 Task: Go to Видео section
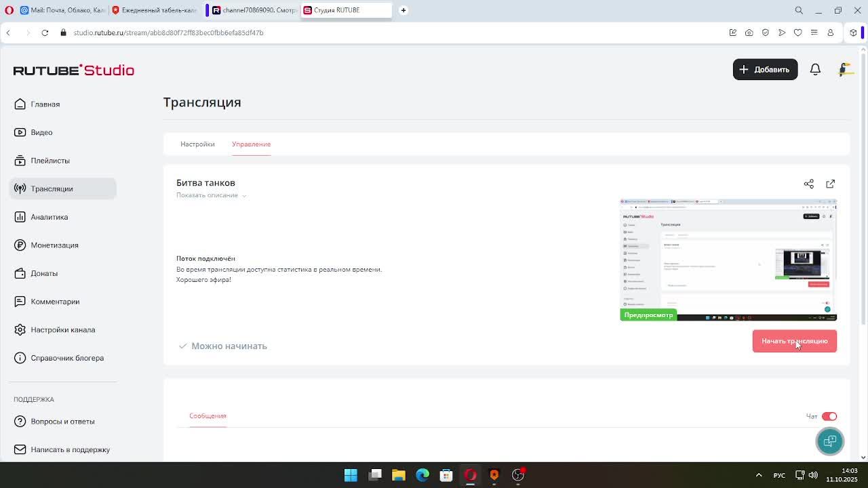pos(41,132)
